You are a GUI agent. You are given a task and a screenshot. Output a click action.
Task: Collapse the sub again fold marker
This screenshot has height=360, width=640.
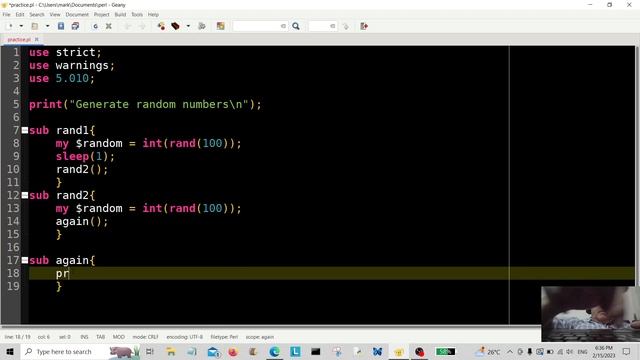coord(25,260)
